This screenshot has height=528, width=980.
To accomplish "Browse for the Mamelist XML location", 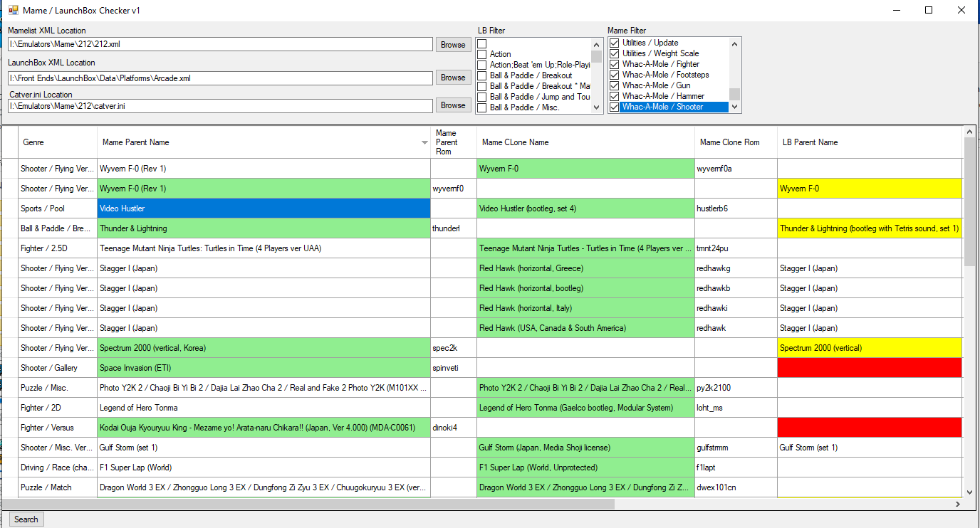I will [x=453, y=45].
